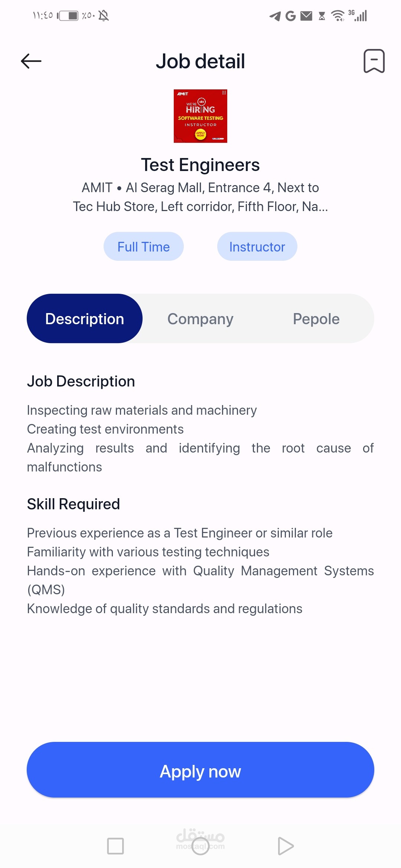The height and width of the screenshot is (868, 401).
Task: Tap the Wi-Fi status icon
Action: click(338, 16)
